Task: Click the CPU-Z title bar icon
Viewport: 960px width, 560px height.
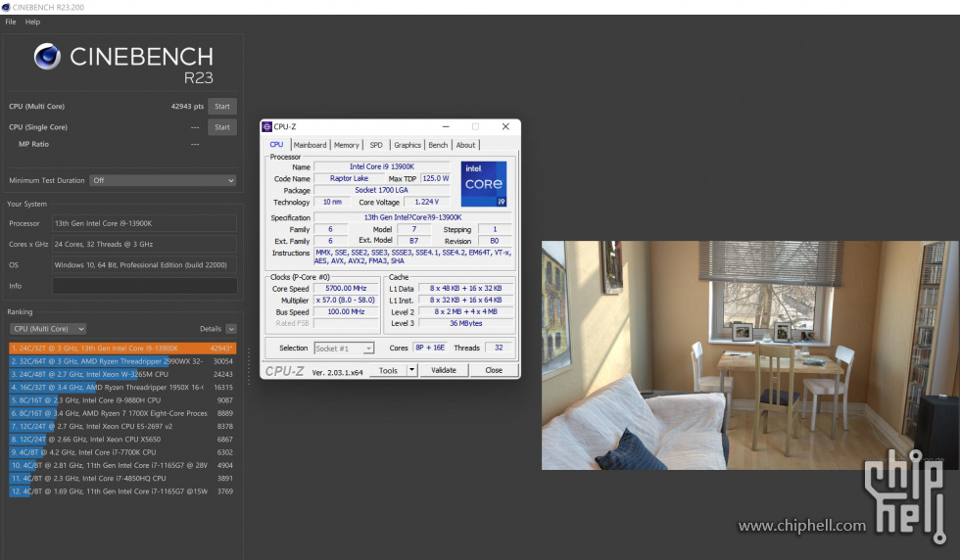Action: pyautogui.click(x=266, y=126)
